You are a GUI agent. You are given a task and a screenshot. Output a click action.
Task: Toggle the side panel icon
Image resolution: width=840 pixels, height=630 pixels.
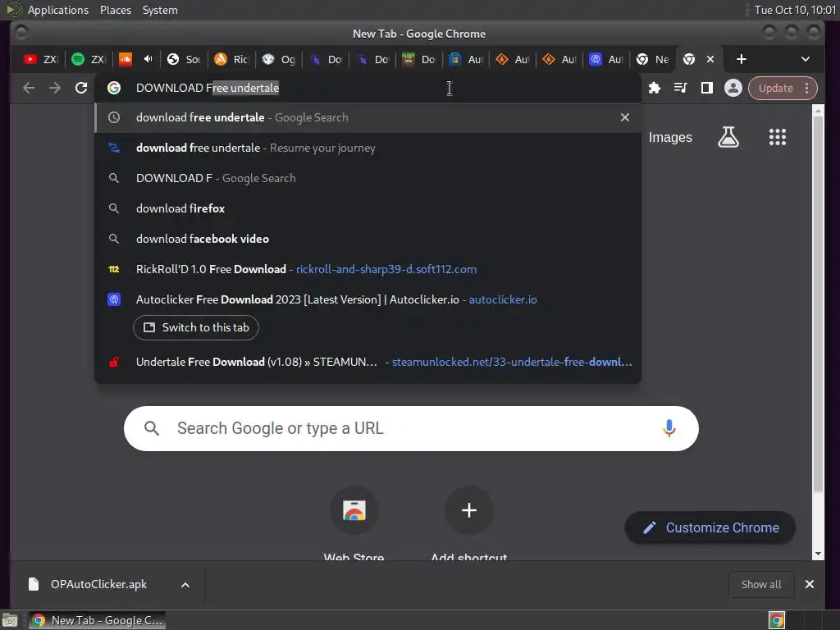(x=706, y=88)
